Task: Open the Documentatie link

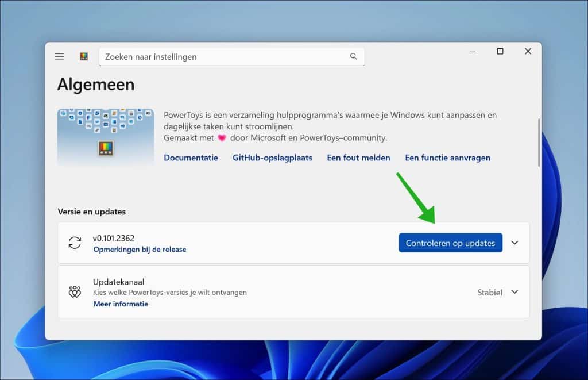Action: (191, 158)
